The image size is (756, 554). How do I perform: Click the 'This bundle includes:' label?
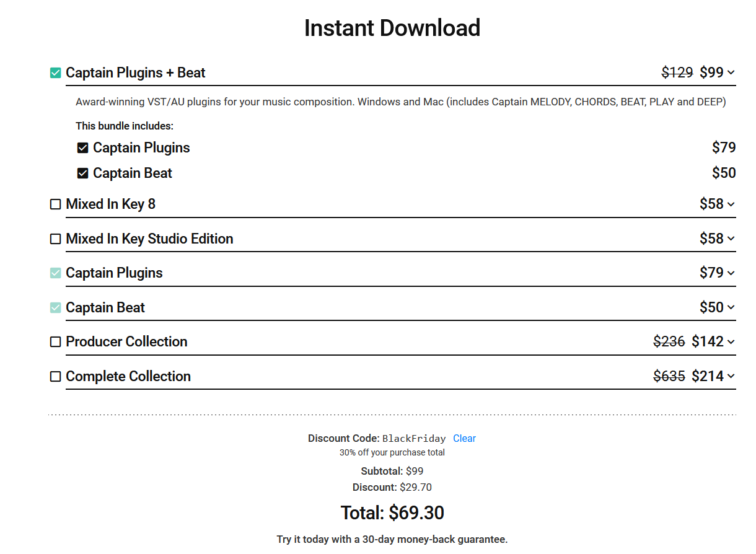(x=125, y=126)
